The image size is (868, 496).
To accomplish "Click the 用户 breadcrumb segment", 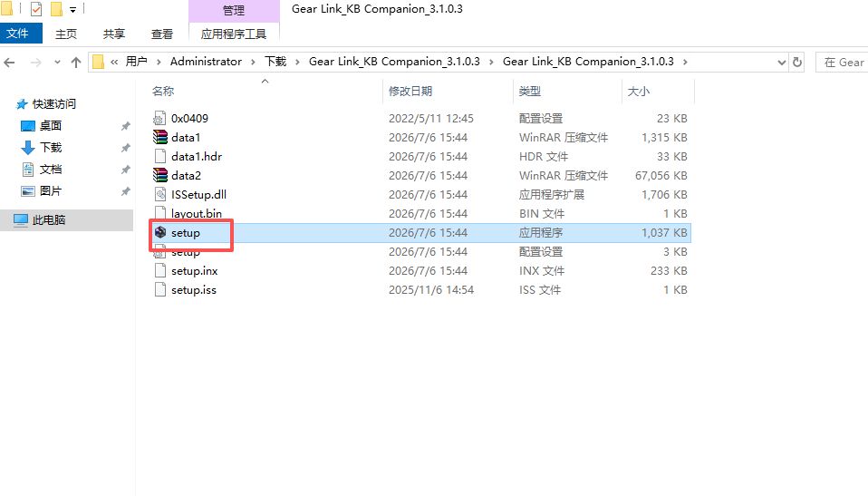I will click(136, 62).
